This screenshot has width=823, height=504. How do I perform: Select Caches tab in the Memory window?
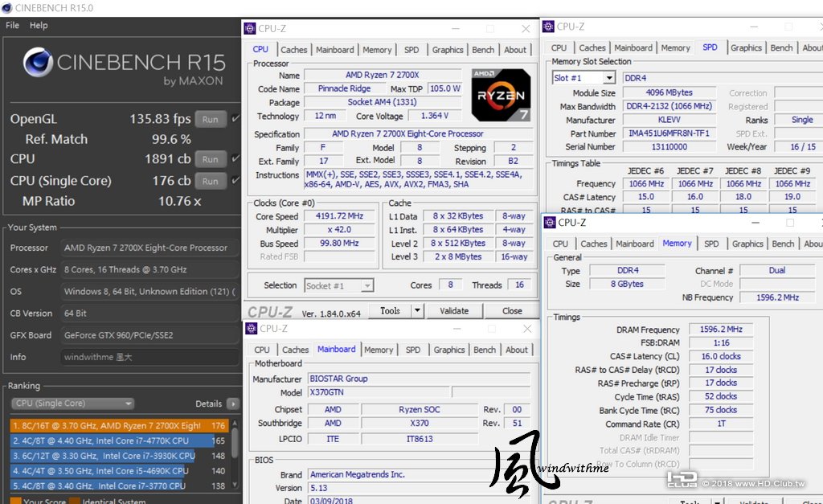pos(594,244)
